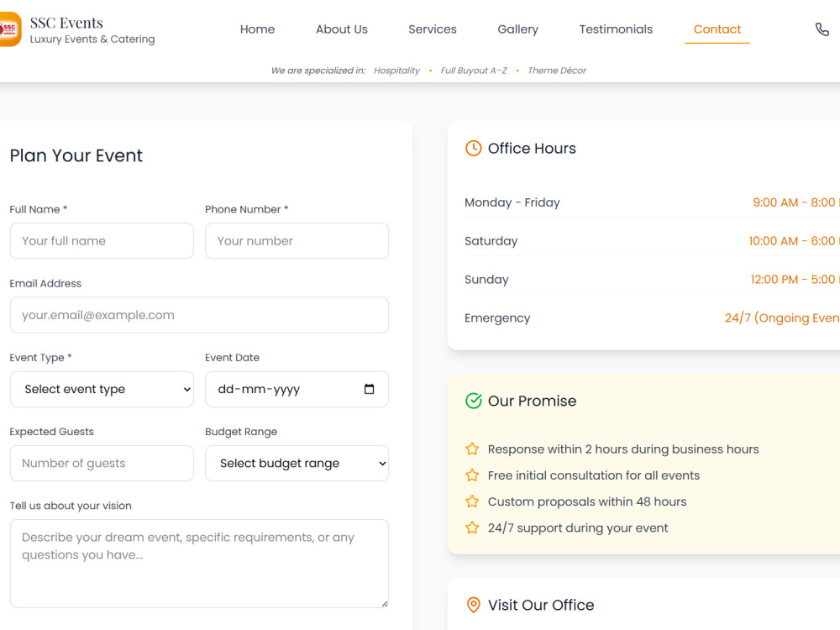Click the Office Hours heading

point(532,149)
